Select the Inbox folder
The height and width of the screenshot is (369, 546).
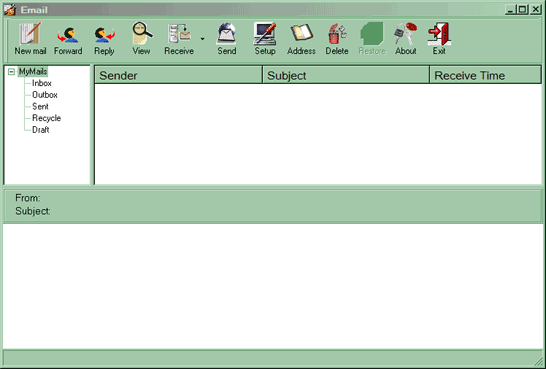click(42, 83)
